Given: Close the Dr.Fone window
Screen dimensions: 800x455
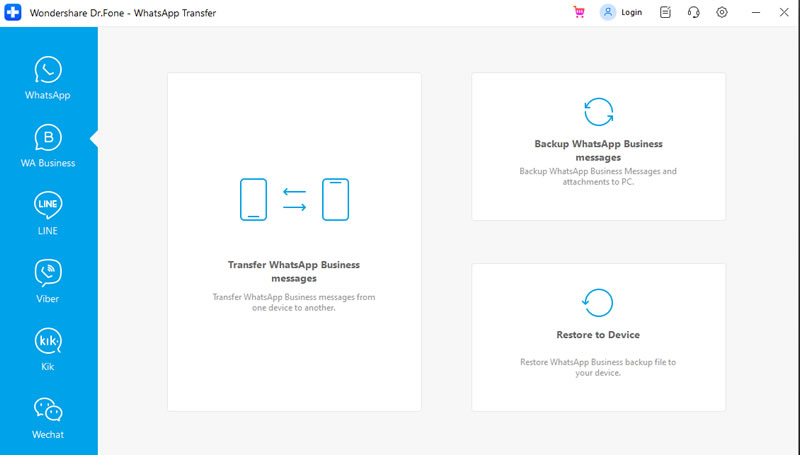Looking at the screenshot, I should tap(784, 12).
